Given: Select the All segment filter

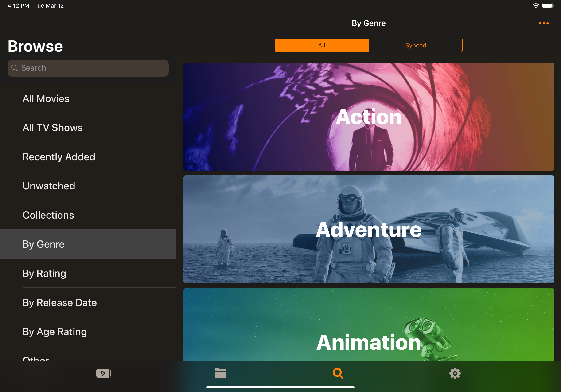Looking at the screenshot, I should tap(322, 45).
